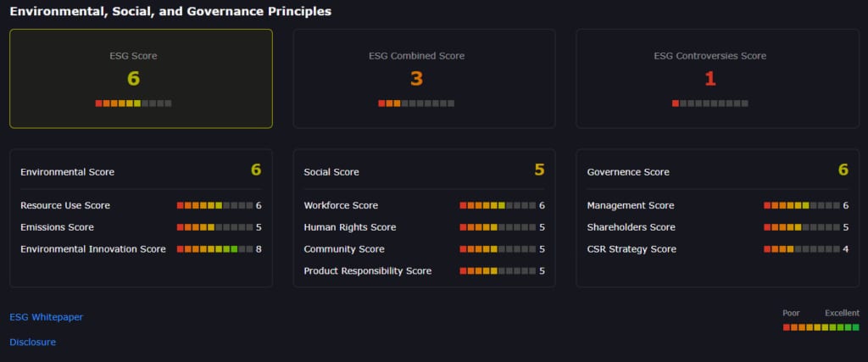The height and width of the screenshot is (362, 868).
Task: Select the ESG Score card
Action: click(142, 79)
